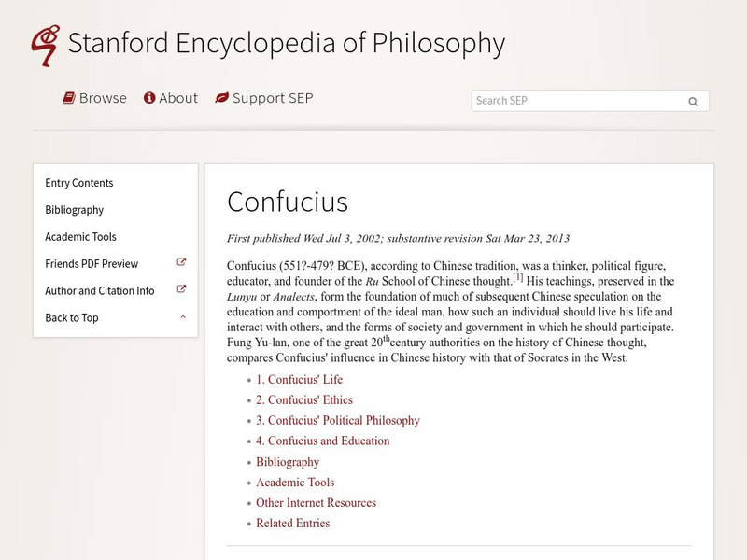Jump to 2. Confucius' Ethics section
Image resolution: width=747 pixels, height=560 pixels.
click(304, 400)
